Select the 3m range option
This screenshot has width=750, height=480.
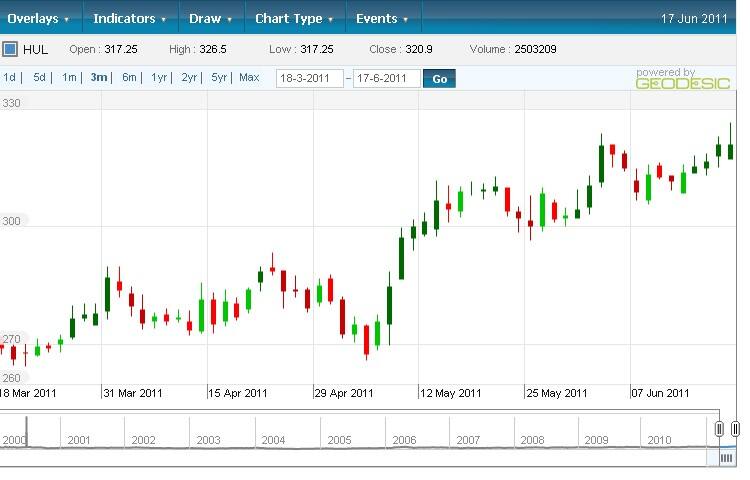98,78
